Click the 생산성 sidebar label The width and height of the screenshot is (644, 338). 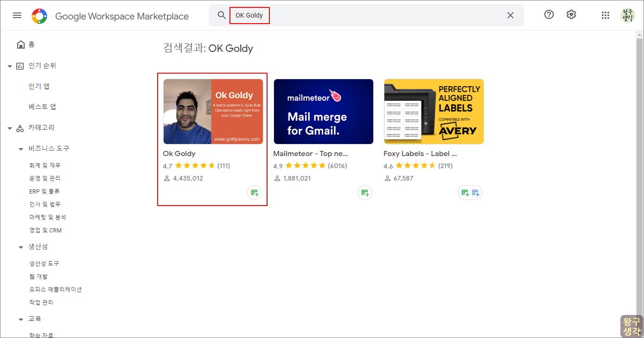[38, 247]
